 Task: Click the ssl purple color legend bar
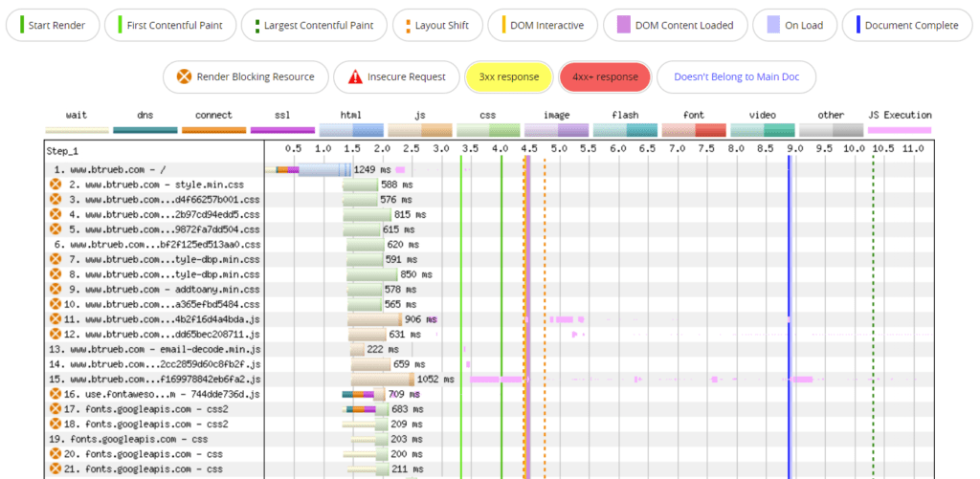(282, 130)
